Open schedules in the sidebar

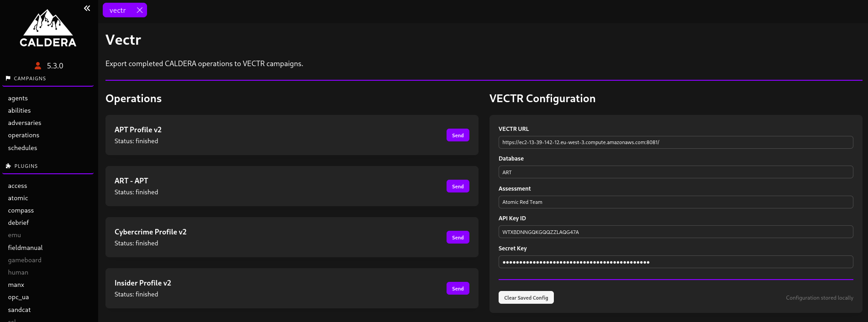pos(22,148)
